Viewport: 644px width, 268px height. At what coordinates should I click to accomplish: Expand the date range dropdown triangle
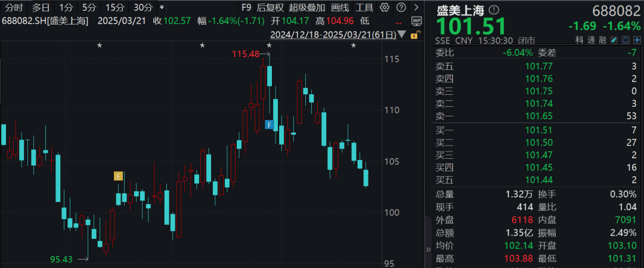coord(402,35)
